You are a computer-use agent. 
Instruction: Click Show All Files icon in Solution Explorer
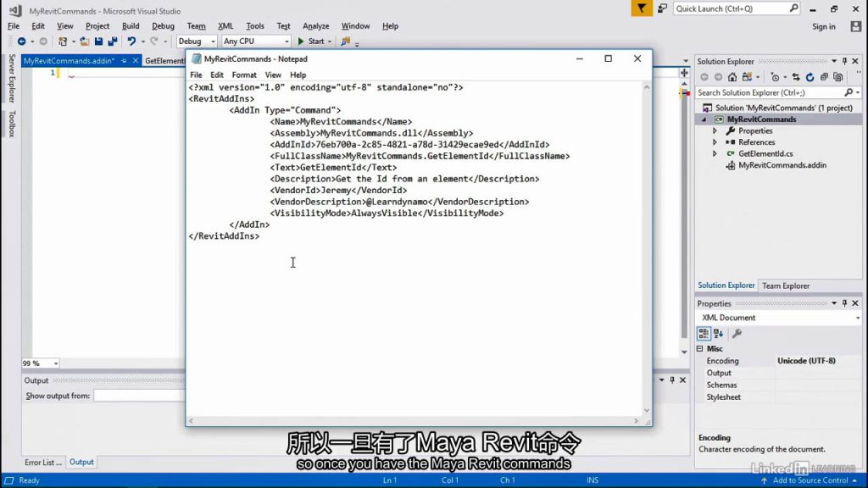click(x=838, y=77)
